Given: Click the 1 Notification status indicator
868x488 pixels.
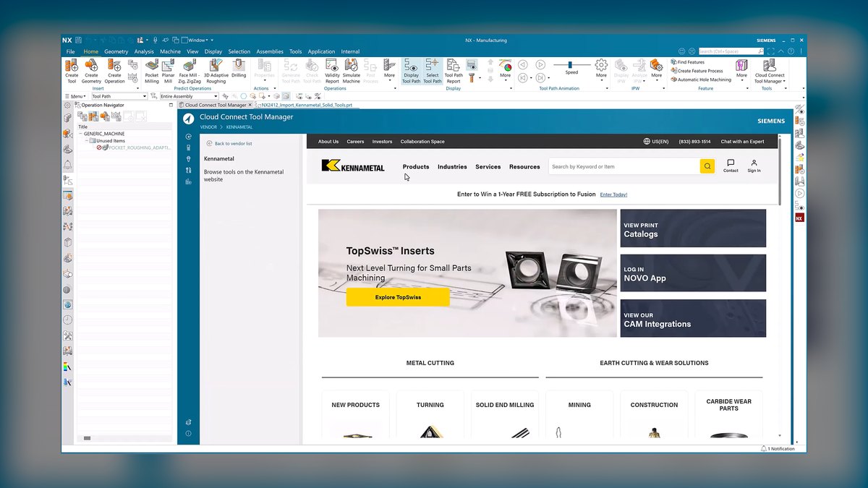Looking at the screenshot, I should (778, 449).
